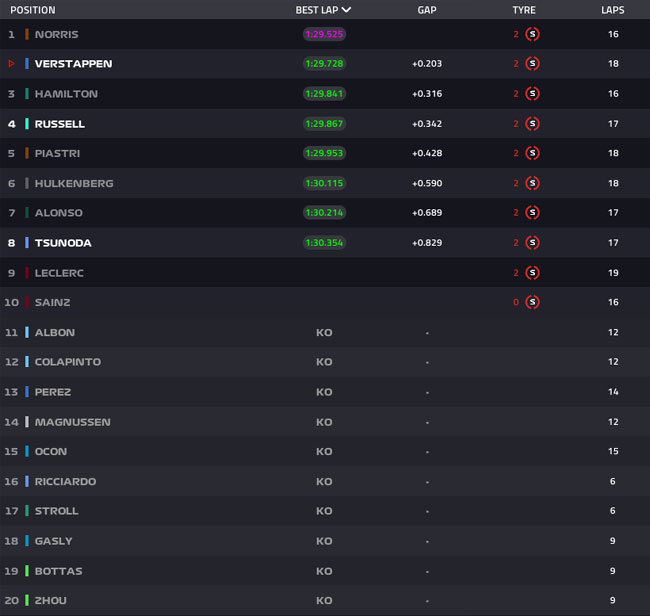Viewport: 650px width, 616px height.
Task: Open driver Piastri's name
Action: tap(57, 153)
